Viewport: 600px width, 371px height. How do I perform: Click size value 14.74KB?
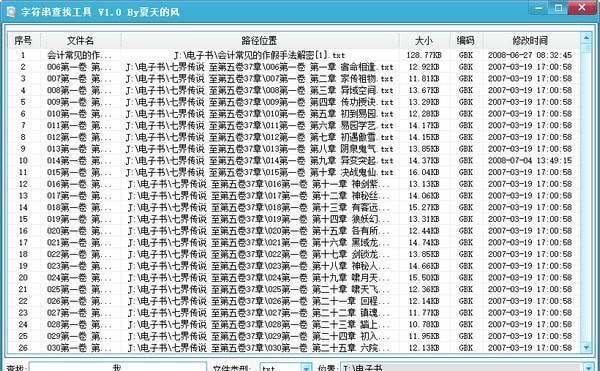click(424, 242)
